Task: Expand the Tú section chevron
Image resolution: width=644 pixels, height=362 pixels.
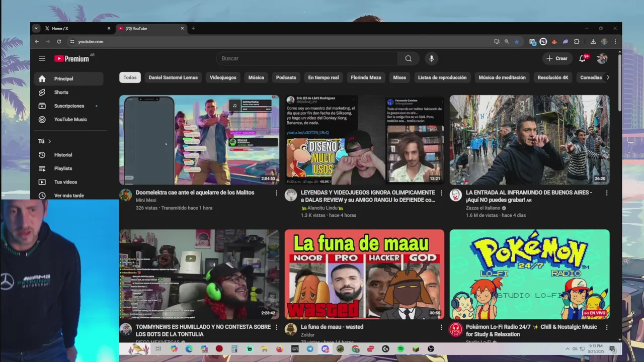Action: pos(49,141)
